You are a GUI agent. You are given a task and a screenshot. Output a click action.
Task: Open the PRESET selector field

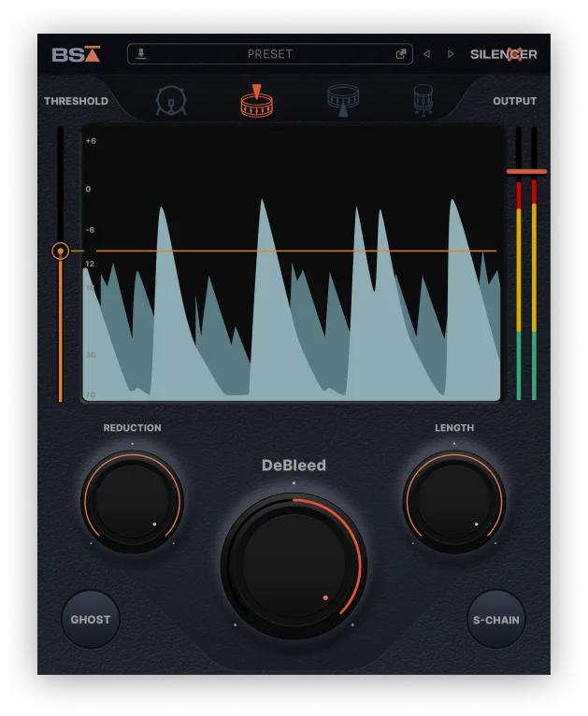click(270, 54)
